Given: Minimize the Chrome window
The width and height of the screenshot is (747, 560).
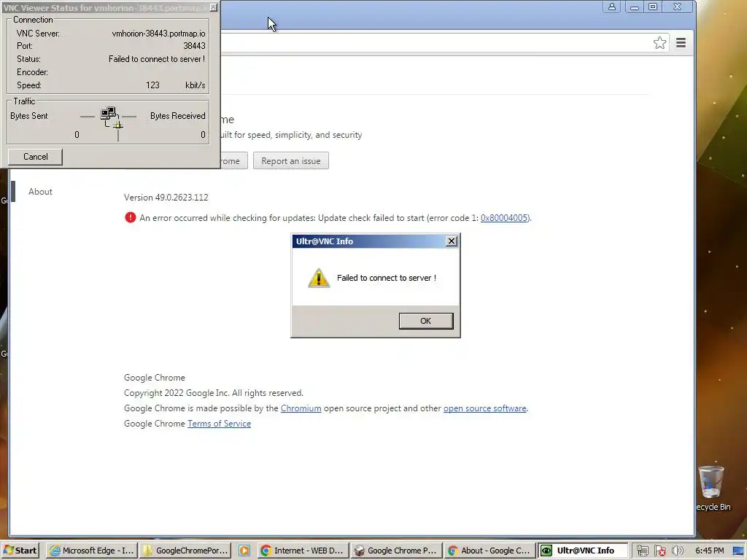Looking at the screenshot, I should pos(635,7).
